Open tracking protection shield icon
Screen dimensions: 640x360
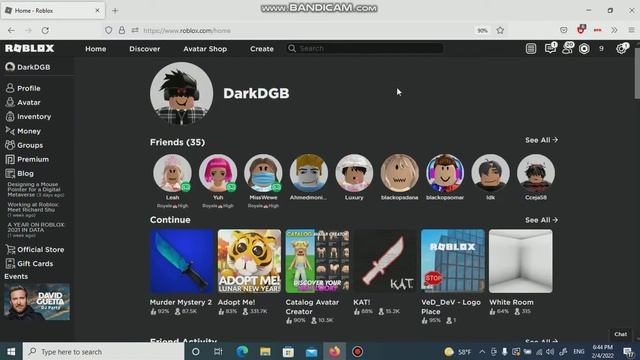tap(108, 30)
